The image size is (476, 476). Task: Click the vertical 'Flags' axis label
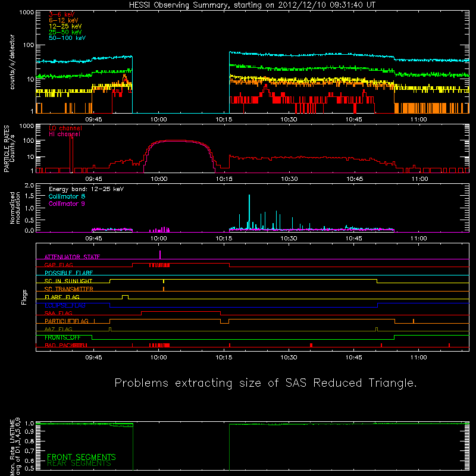tap(24, 297)
